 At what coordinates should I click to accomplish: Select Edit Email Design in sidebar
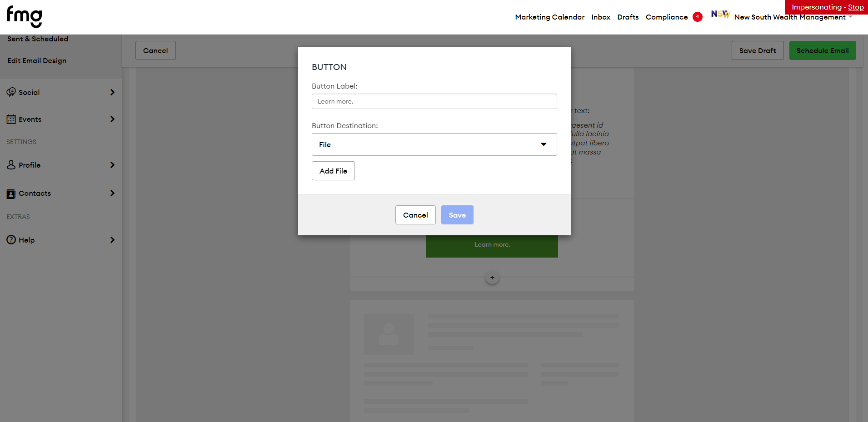coord(37,61)
